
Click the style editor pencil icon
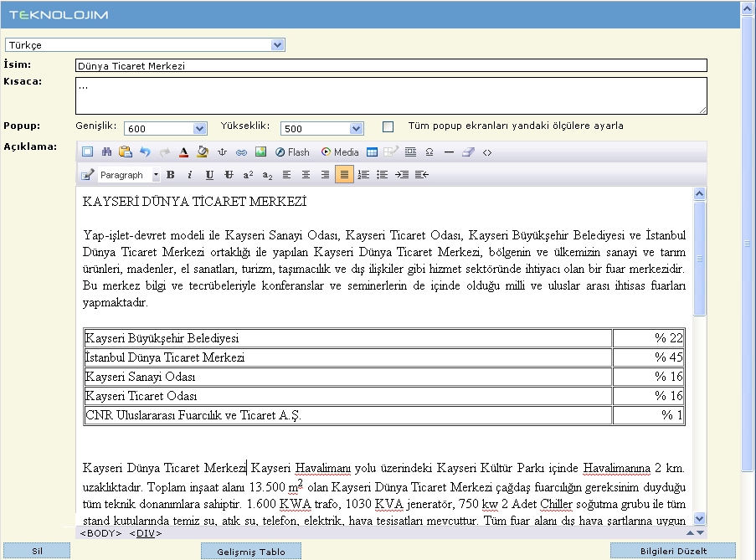click(x=87, y=174)
